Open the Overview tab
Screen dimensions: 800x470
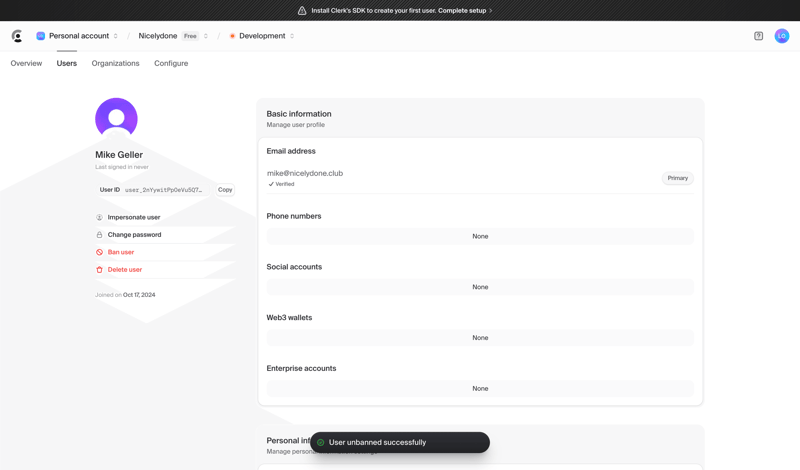coord(27,63)
